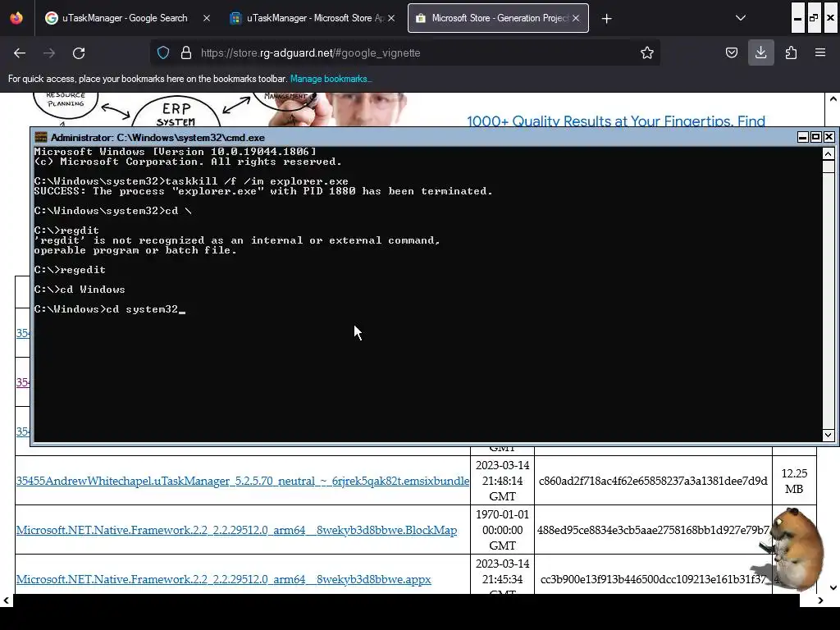The height and width of the screenshot is (630, 840).
Task: Close the uTaskManager Google Search tab
Action: point(207,18)
